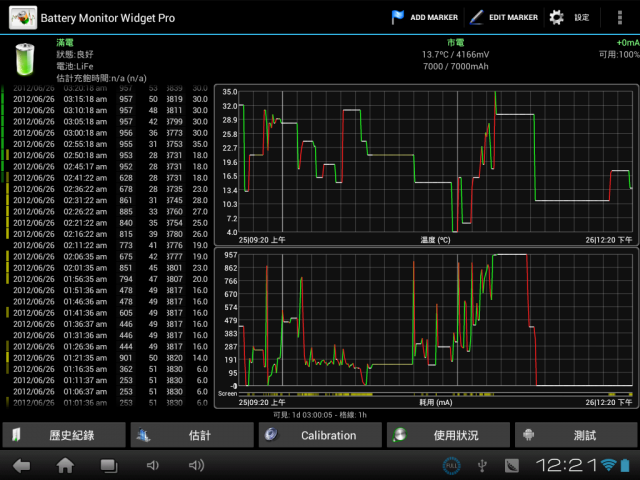
Task: Tap the Calibration tab icon
Action: click(271, 435)
